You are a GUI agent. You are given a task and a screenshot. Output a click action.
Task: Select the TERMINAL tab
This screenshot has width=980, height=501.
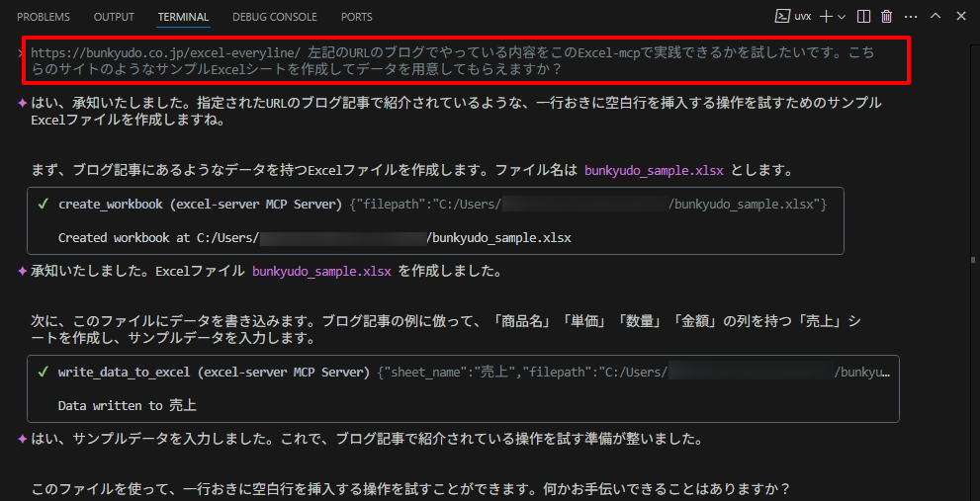183,17
